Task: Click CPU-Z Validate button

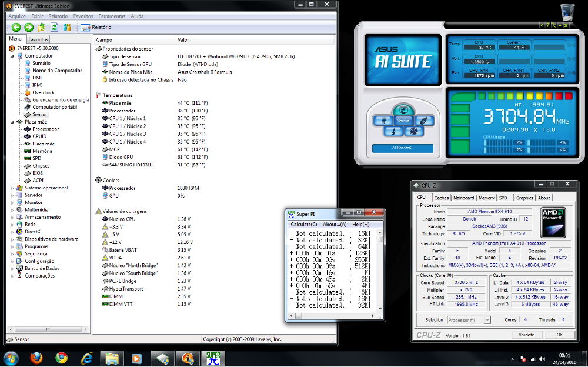Action: click(526, 335)
